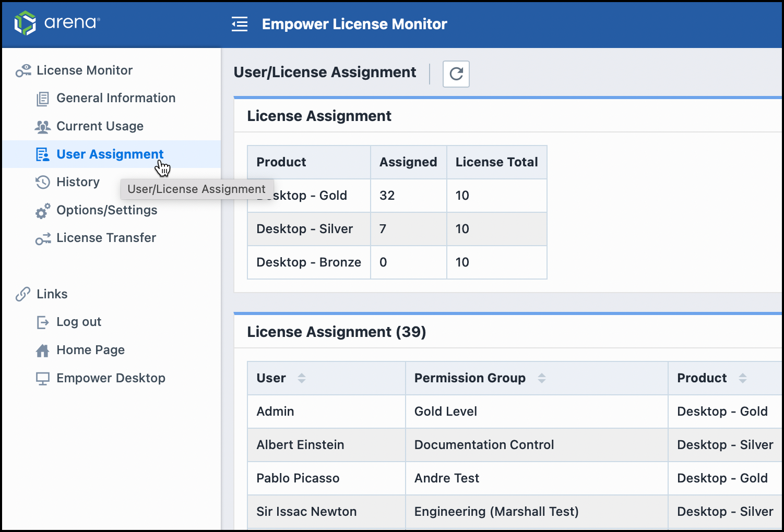Click the Log out link
The image size is (784, 532).
point(79,322)
